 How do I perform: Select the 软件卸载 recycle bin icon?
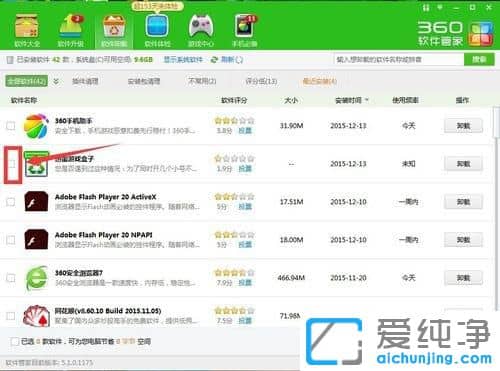coord(114,27)
